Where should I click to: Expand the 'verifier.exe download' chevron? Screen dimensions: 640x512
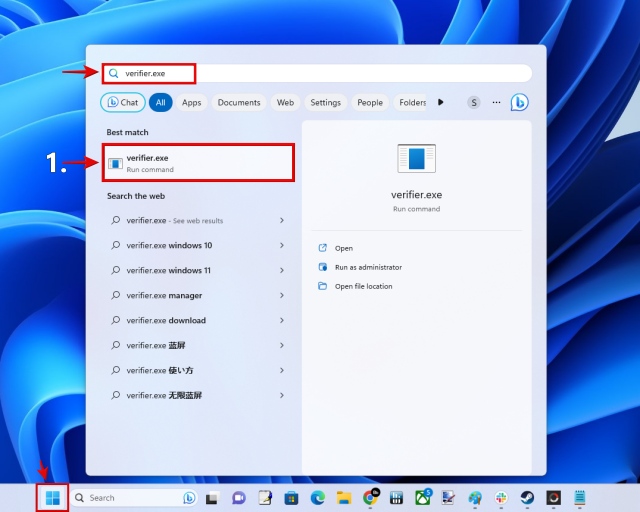(x=282, y=321)
